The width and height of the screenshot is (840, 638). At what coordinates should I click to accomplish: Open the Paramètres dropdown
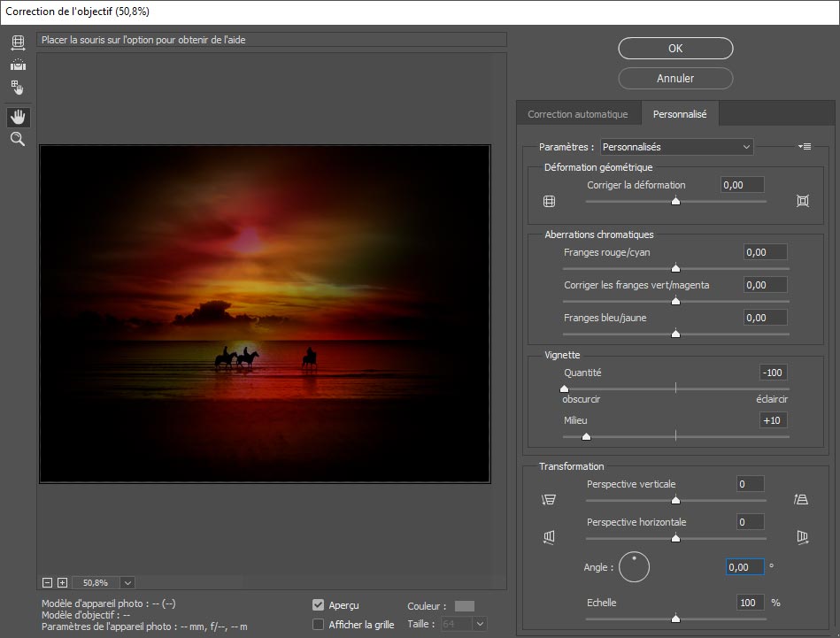point(676,147)
